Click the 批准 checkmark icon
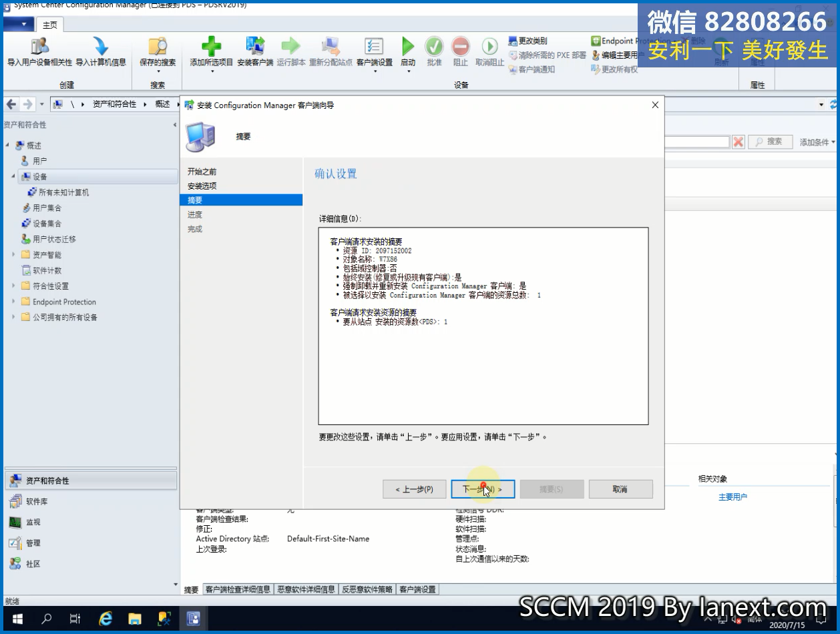The width and height of the screenshot is (840, 634). click(435, 46)
